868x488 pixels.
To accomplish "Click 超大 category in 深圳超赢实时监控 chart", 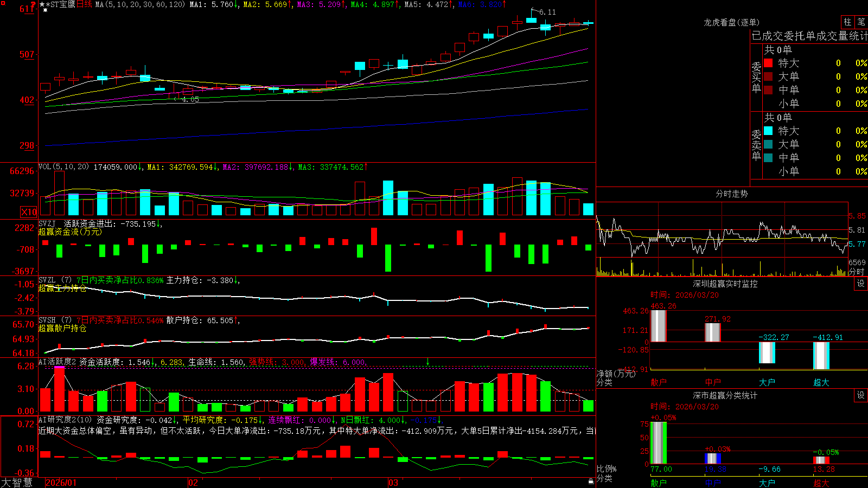I will tap(821, 382).
